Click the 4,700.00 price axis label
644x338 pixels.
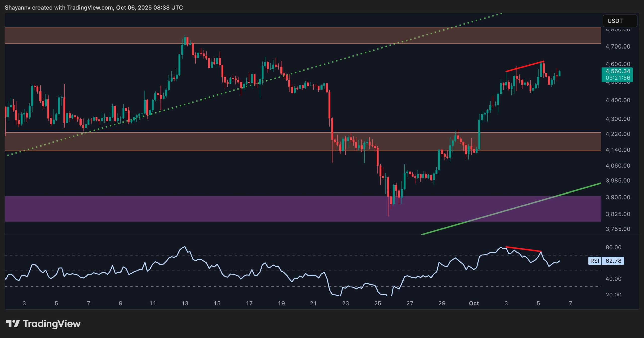pos(618,46)
